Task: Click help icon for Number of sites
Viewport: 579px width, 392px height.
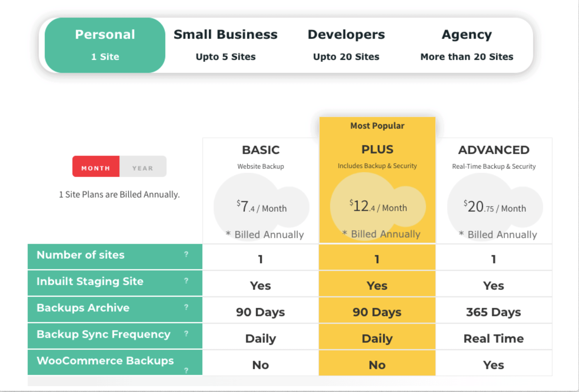Action: (186, 254)
